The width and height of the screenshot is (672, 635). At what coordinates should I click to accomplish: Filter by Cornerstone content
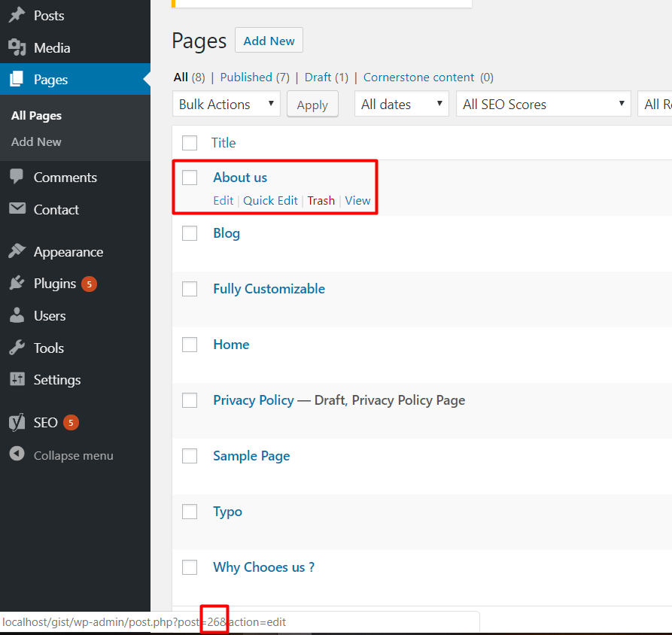pos(418,77)
